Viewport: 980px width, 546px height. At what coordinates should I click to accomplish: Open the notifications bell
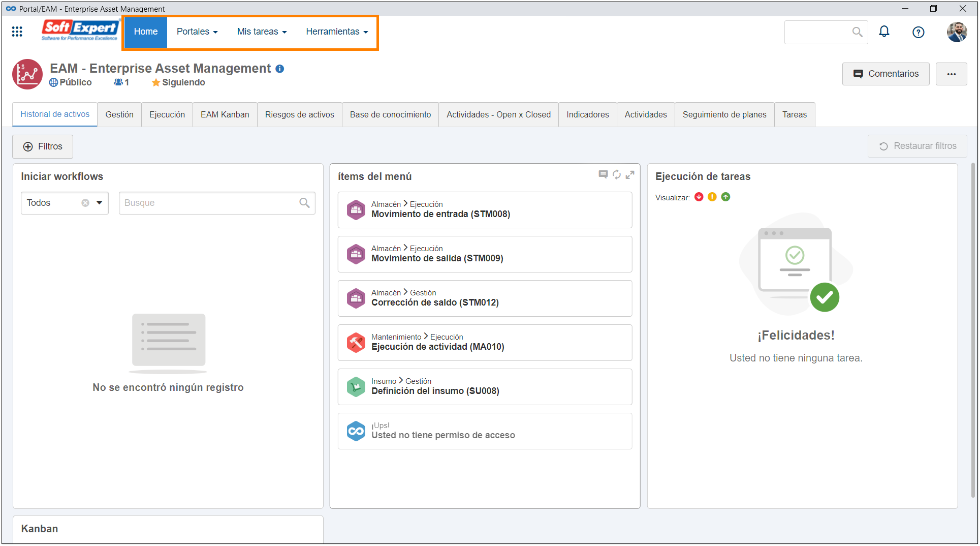point(884,32)
